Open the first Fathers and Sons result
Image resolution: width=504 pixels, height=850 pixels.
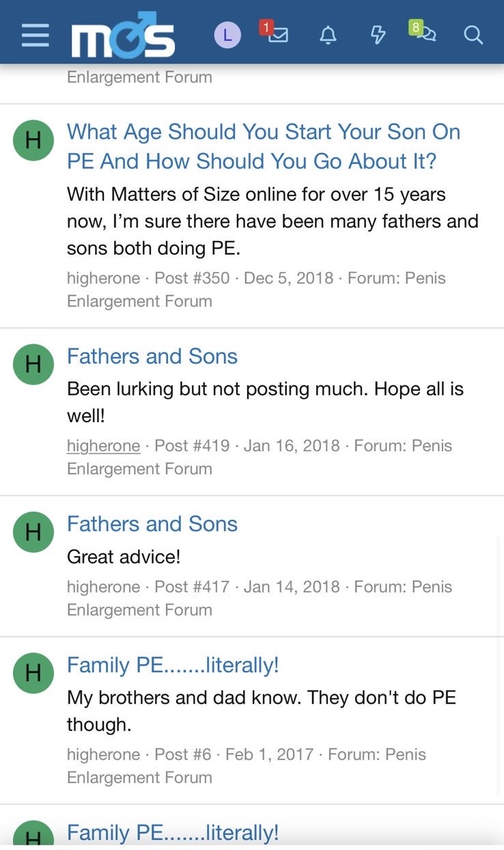tap(152, 356)
